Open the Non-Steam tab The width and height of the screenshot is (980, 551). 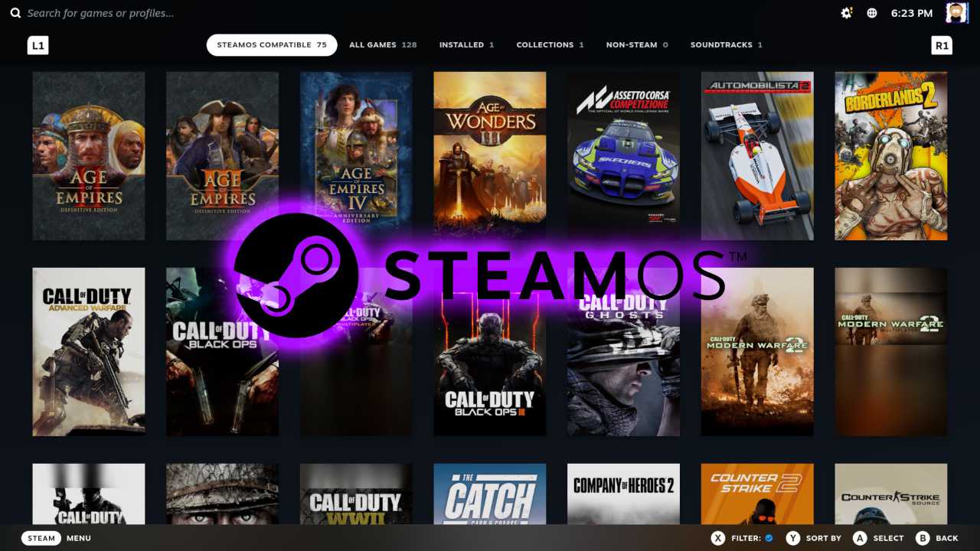pyautogui.click(x=637, y=45)
